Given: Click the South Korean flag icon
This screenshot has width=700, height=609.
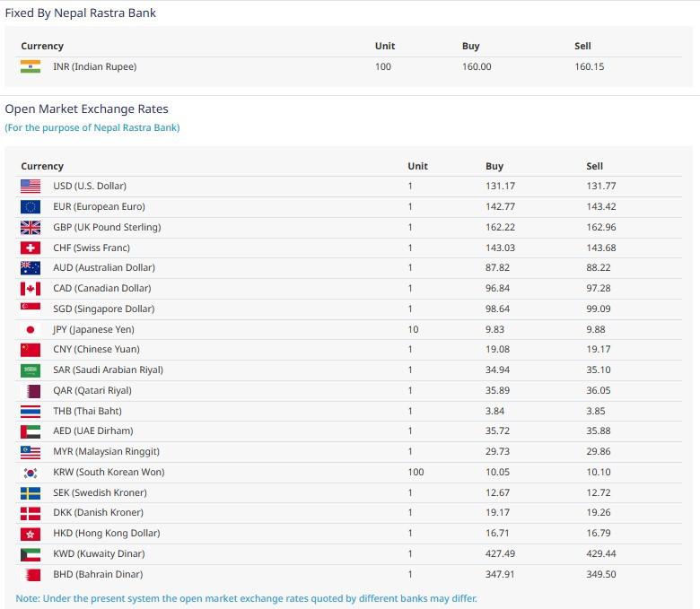Looking at the screenshot, I should click(x=31, y=473).
